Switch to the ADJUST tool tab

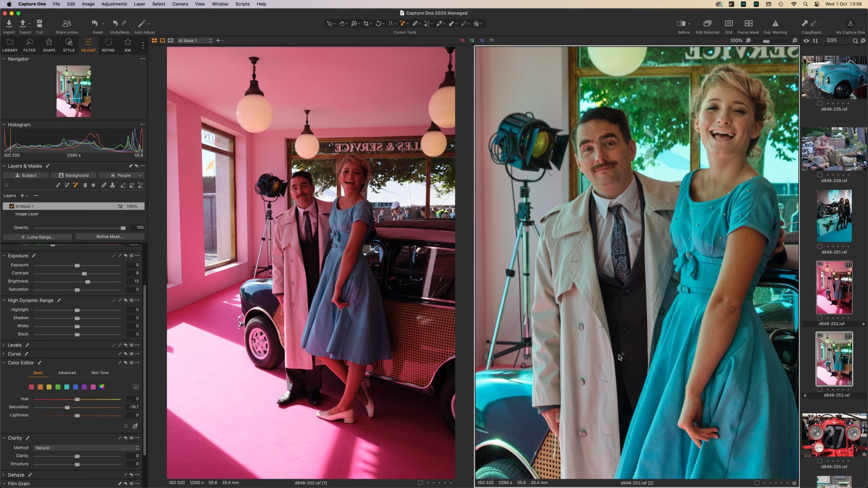88,45
